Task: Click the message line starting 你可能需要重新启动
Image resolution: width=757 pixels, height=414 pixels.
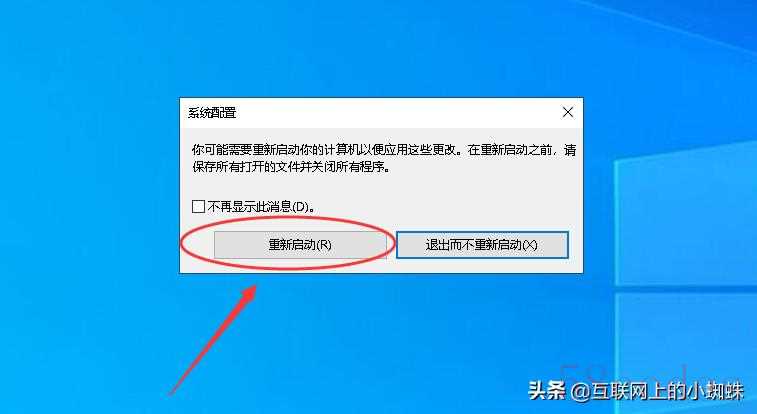Action: (x=384, y=150)
